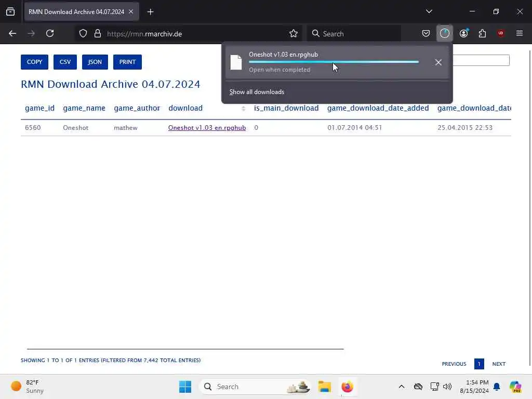Click the site security padlock icon

coord(98,34)
